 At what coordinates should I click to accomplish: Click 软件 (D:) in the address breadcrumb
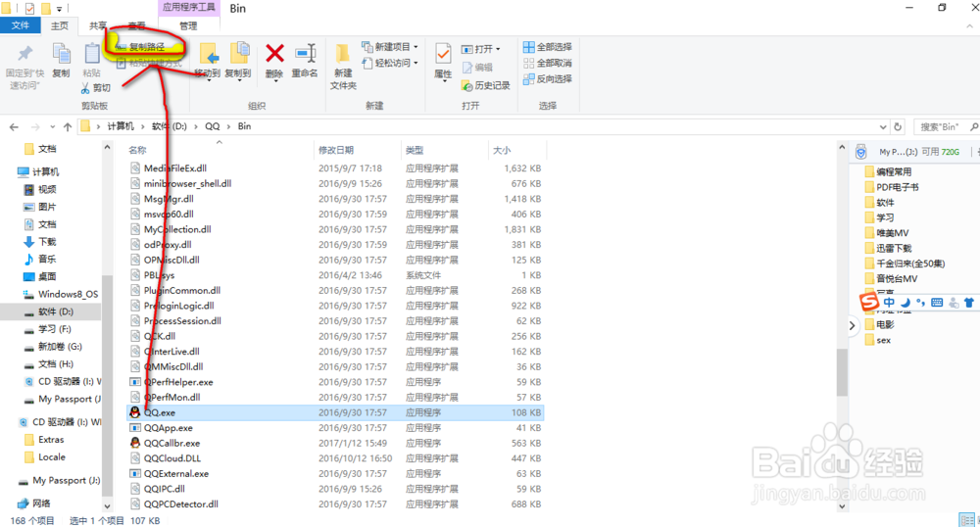(170, 126)
